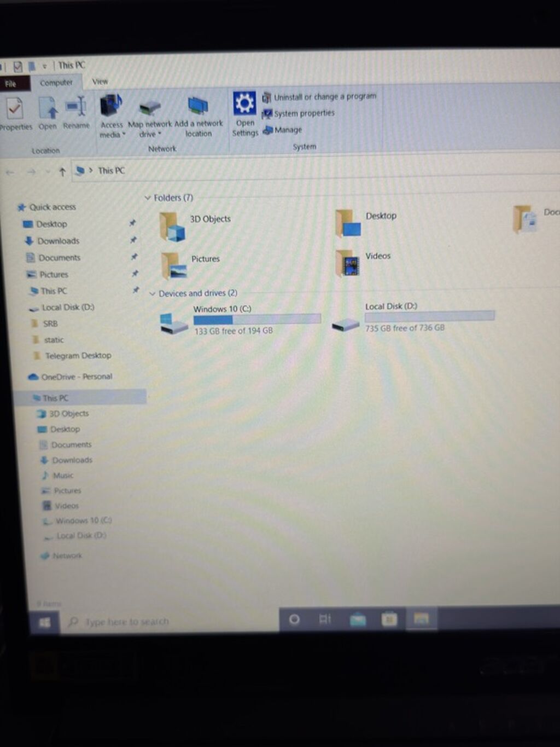This screenshot has width=560, height=747.
Task: Click Manage in the System group
Action: pyautogui.click(x=283, y=130)
